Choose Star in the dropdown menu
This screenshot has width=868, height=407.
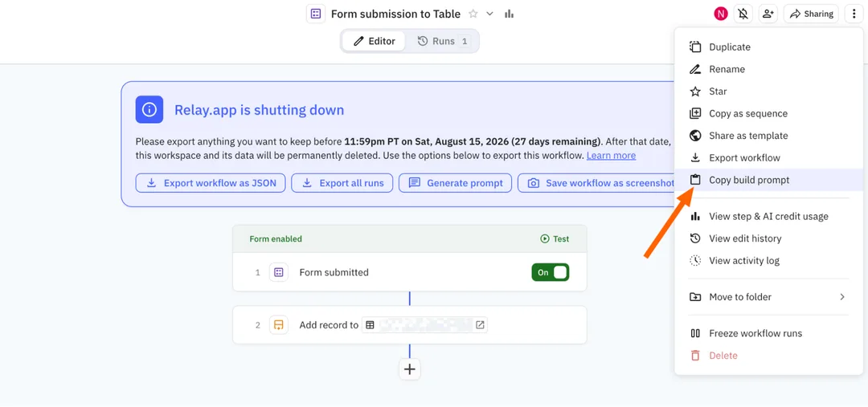769,92
